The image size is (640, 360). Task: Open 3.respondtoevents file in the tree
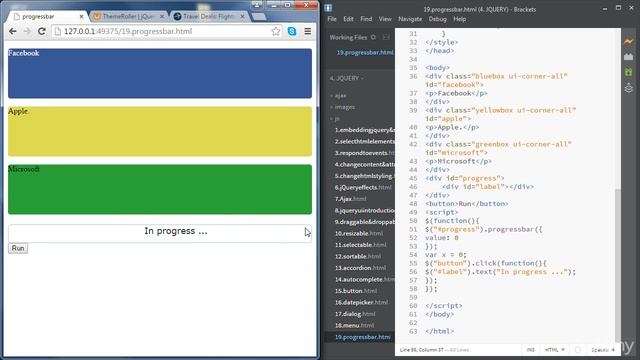point(364,153)
